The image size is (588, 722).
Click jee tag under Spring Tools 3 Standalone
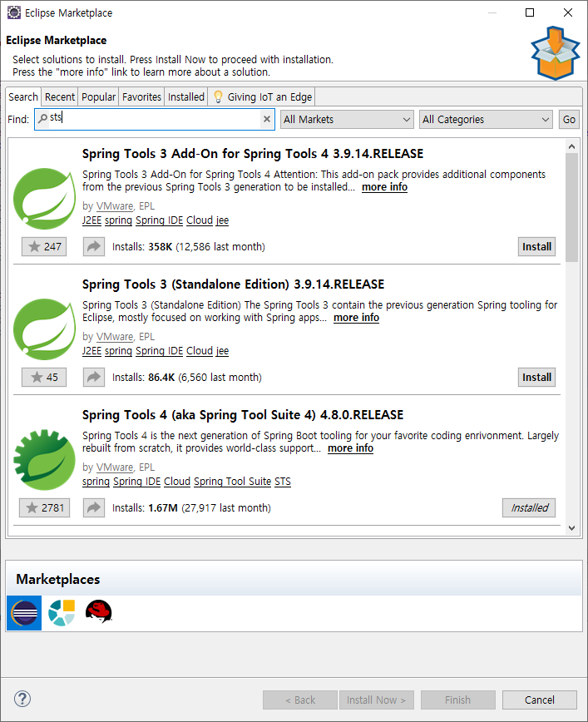point(222,351)
